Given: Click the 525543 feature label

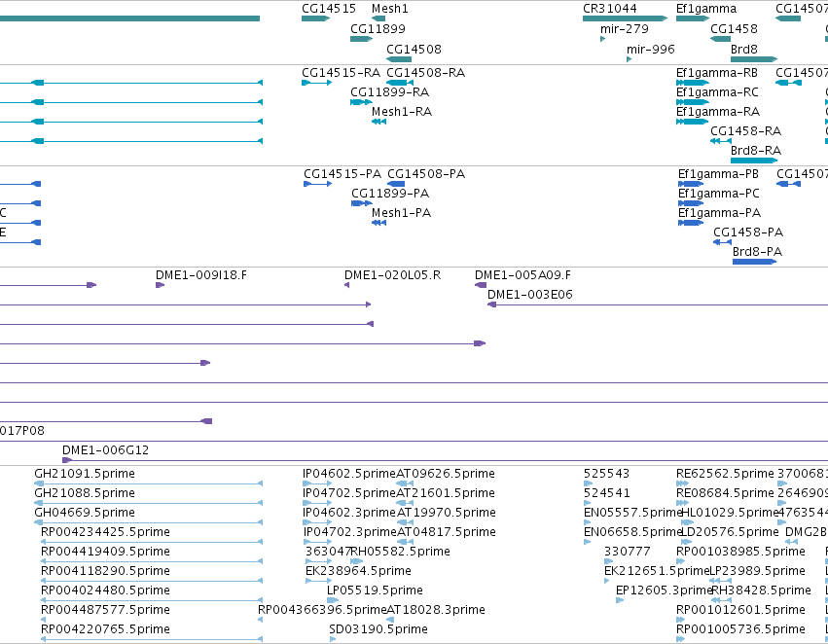Looking at the screenshot, I should coord(606,474).
